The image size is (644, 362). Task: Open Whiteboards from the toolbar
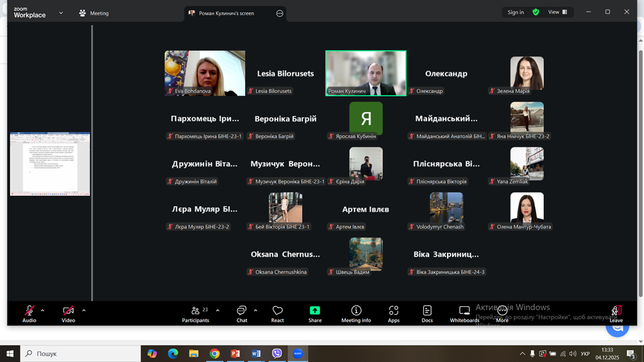tap(464, 313)
